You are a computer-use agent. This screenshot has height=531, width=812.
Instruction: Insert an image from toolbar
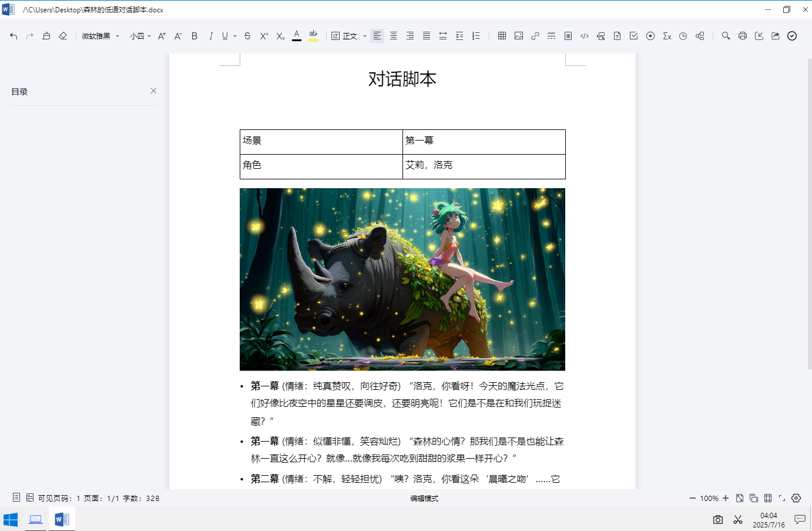pyautogui.click(x=518, y=36)
